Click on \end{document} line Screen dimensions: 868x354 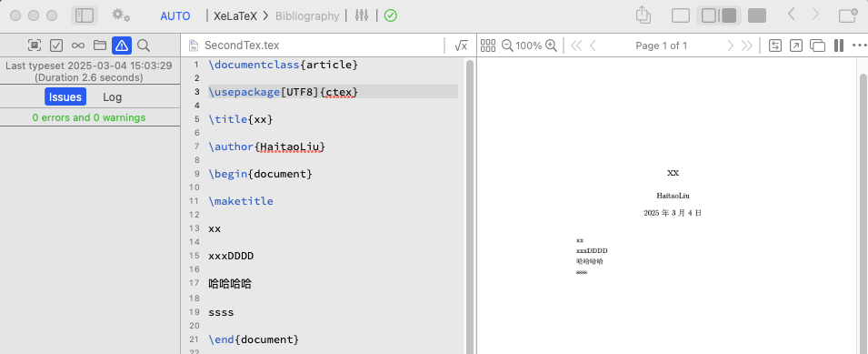[254, 339]
